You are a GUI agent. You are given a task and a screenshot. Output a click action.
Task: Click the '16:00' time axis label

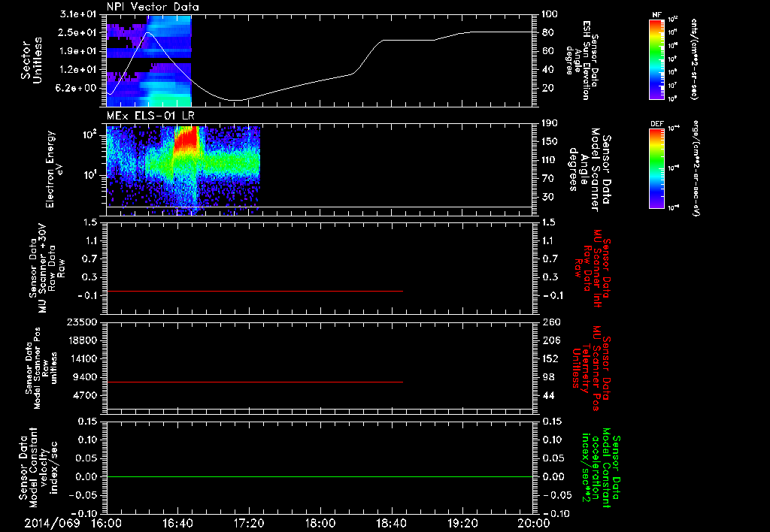pyautogui.click(x=107, y=523)
